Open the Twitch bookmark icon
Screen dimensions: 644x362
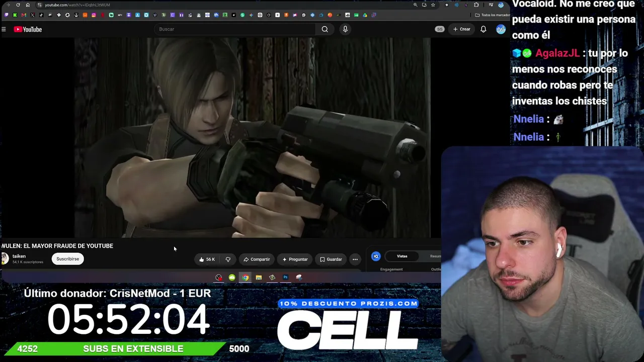[7, 15]
